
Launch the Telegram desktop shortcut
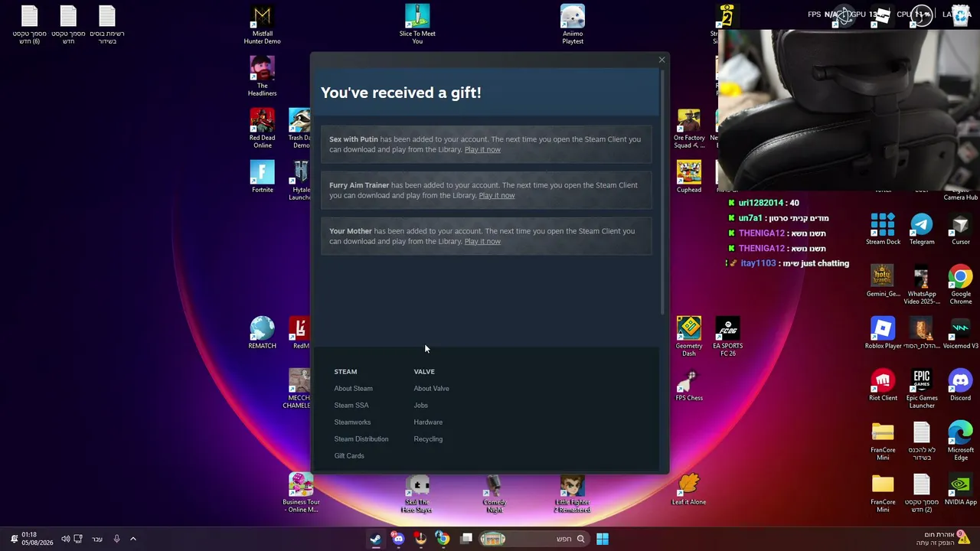click(x=922, y=229)
